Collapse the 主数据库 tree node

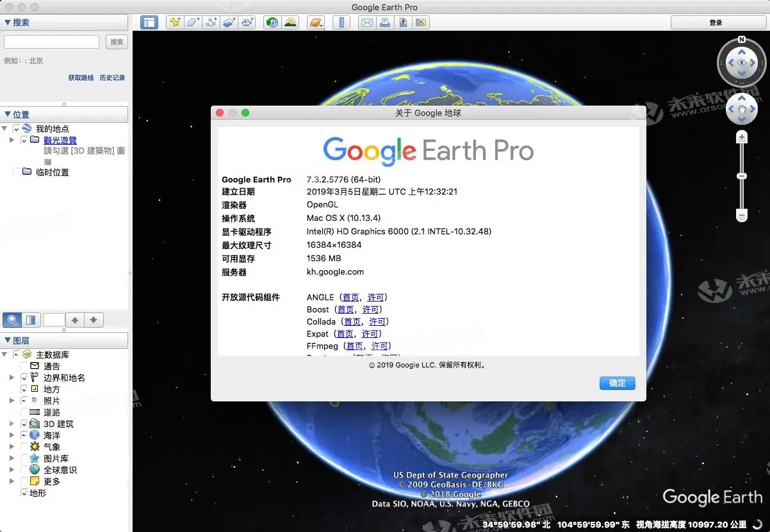[5, 355]
